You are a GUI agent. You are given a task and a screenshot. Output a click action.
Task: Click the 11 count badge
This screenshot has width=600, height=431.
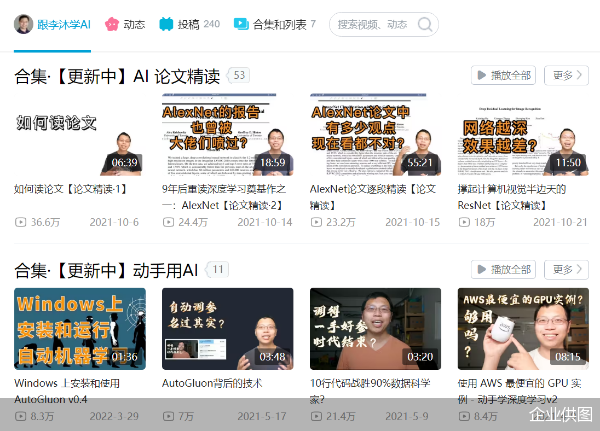(218, 269)
